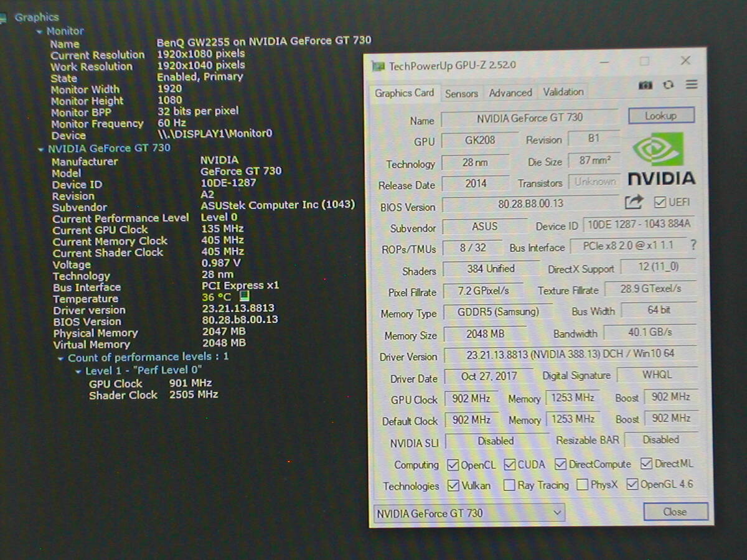Select the Graphics Card tab
Image resolution: width=747 pixels, height=560 pixels.
pos(405,93)
